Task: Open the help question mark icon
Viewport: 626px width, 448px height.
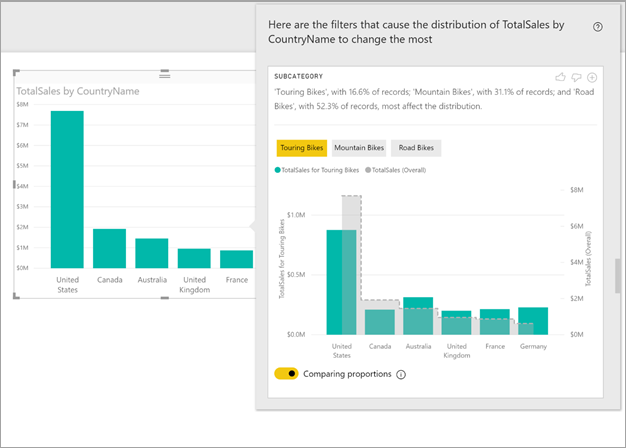Action: click(x=598, y=27)
